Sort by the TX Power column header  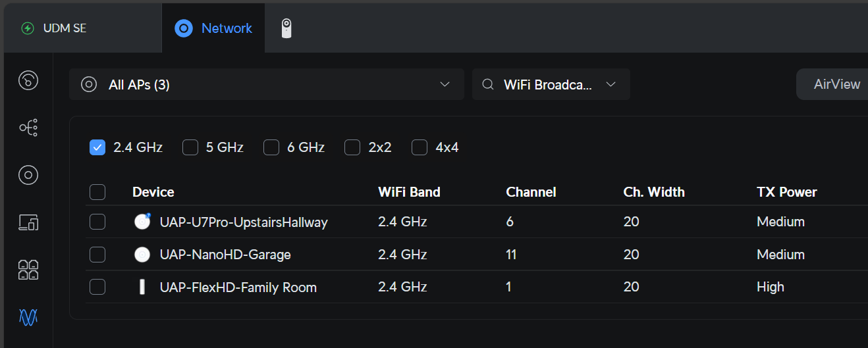pyautogui.click(x=787, y=192)
